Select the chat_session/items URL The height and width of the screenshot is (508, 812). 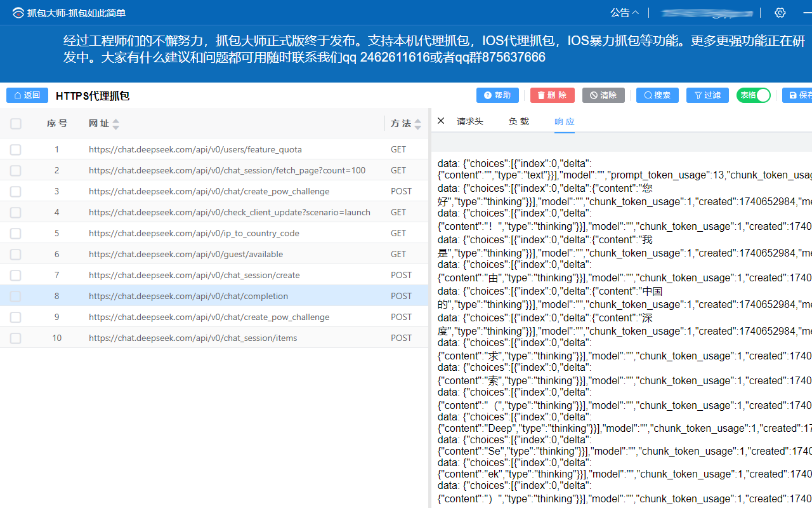point(193,338)
